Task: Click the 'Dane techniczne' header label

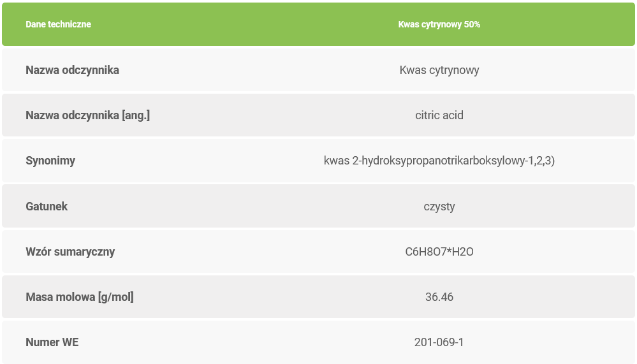Action: coord(58,24)
